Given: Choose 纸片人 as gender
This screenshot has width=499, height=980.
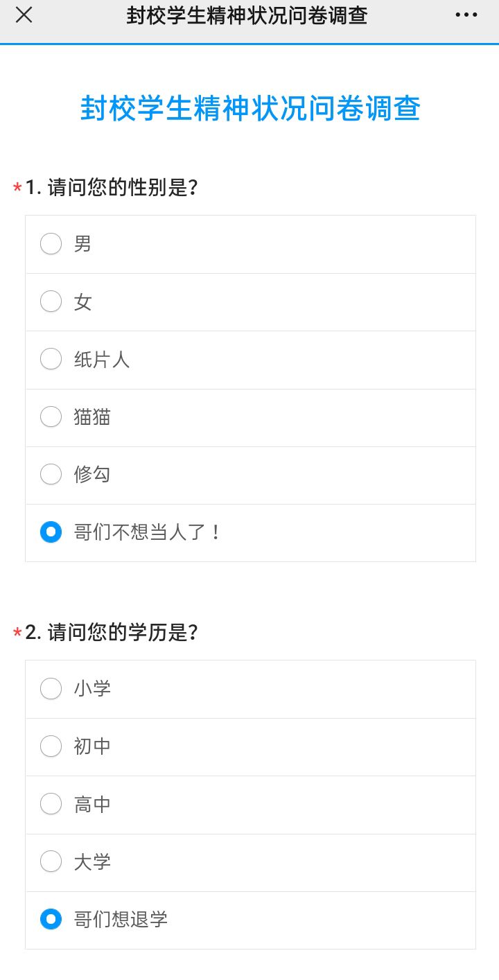Looking at the screenshot, I should point(51,359).
